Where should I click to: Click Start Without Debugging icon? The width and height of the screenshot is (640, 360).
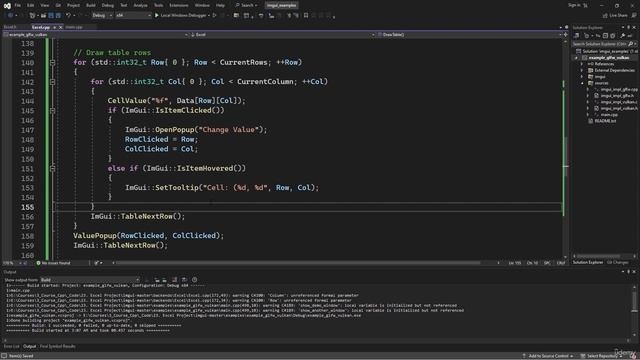[214, 16]
